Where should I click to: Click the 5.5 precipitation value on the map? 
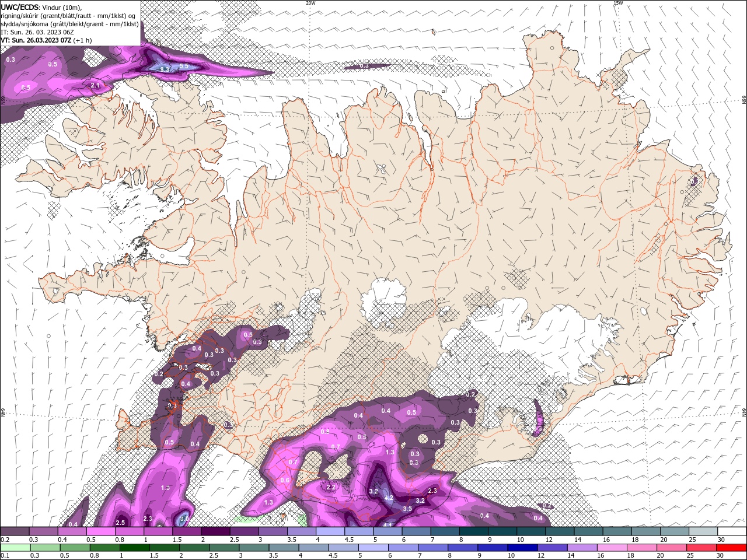pos(184,66)
